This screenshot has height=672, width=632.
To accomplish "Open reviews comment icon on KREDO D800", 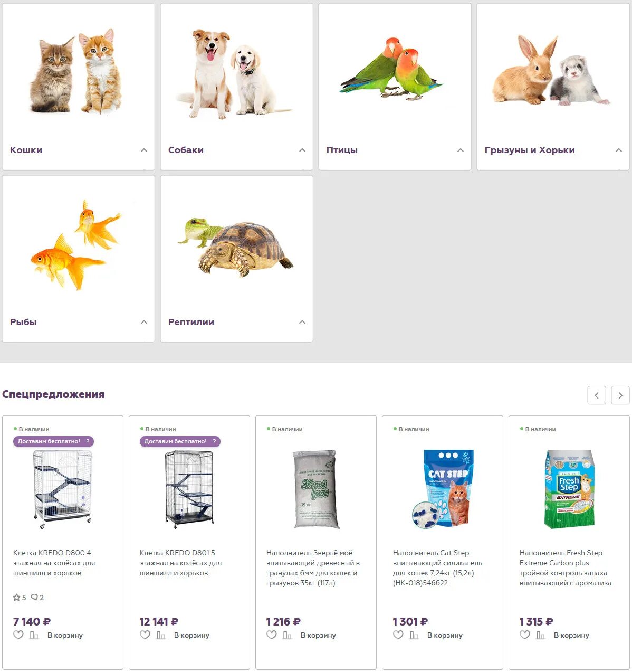I will click(34, 597).
